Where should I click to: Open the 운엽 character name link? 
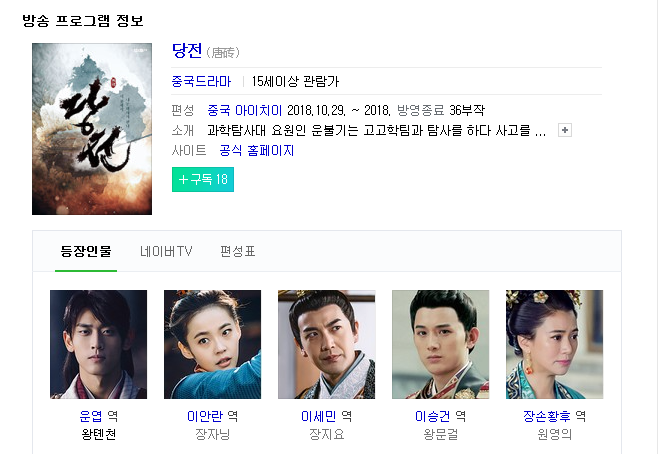(x=91, y=416)
